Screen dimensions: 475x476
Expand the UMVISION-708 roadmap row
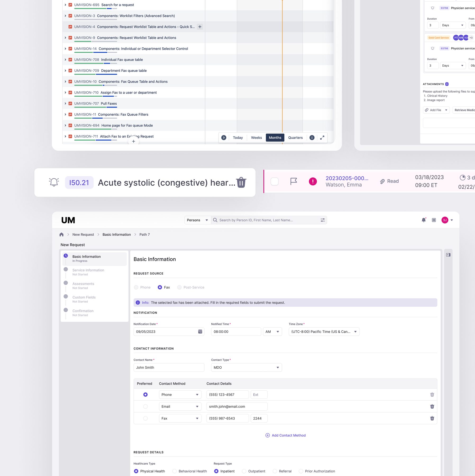point(65,60)
